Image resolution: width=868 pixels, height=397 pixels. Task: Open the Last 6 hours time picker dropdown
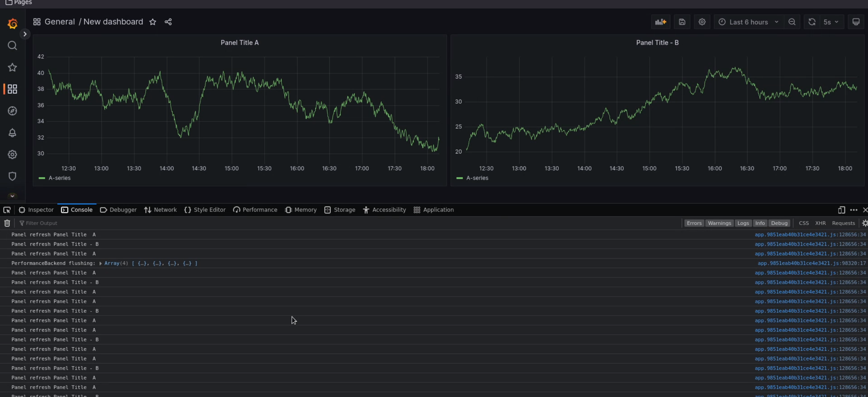click(x=748, y=22)
